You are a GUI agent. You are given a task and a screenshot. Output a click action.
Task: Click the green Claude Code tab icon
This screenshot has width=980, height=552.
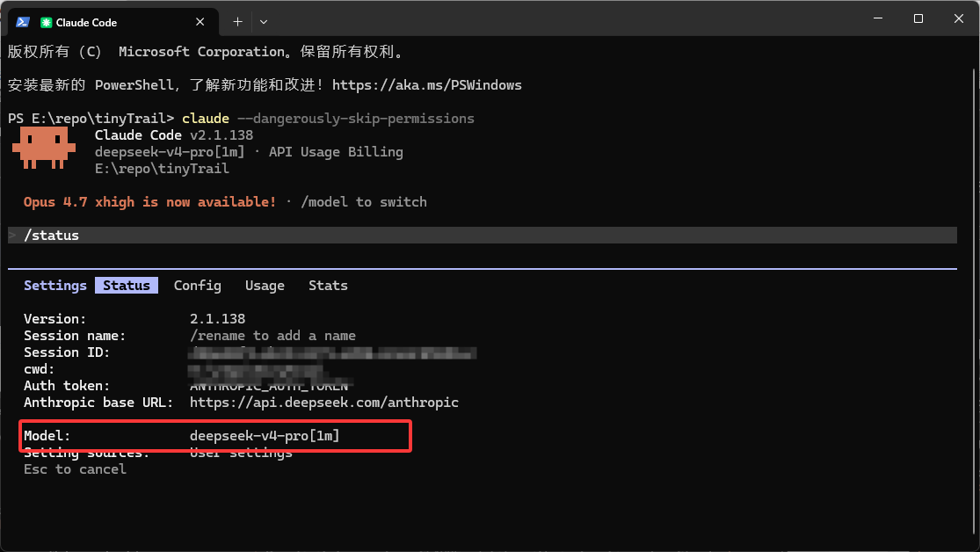pyautogui.click(x=46, y=23)
